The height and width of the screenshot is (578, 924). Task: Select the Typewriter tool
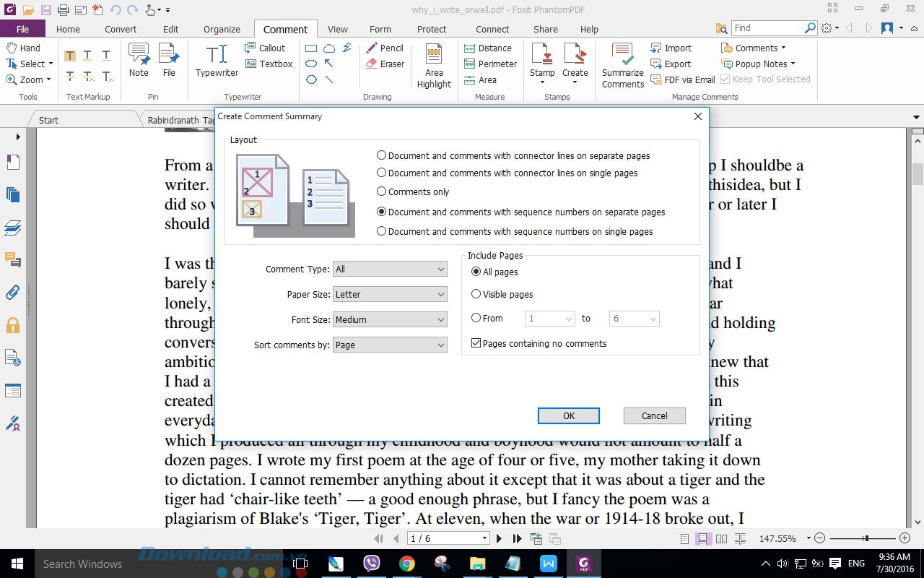click(217, 61)
